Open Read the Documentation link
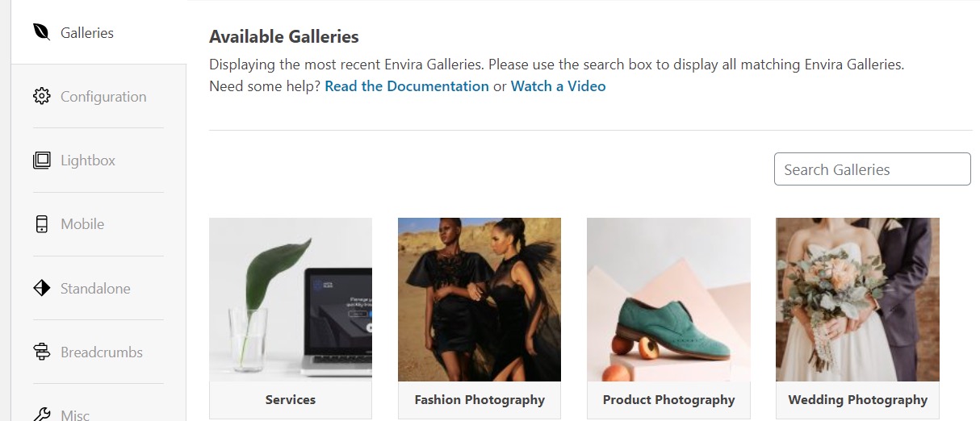980x421 pixels. [407, 85]
